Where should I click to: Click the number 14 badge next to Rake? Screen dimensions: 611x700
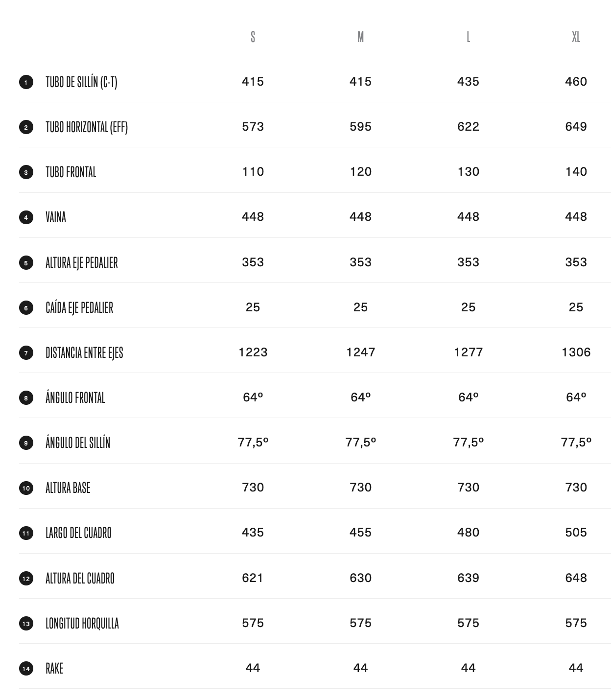26,669
